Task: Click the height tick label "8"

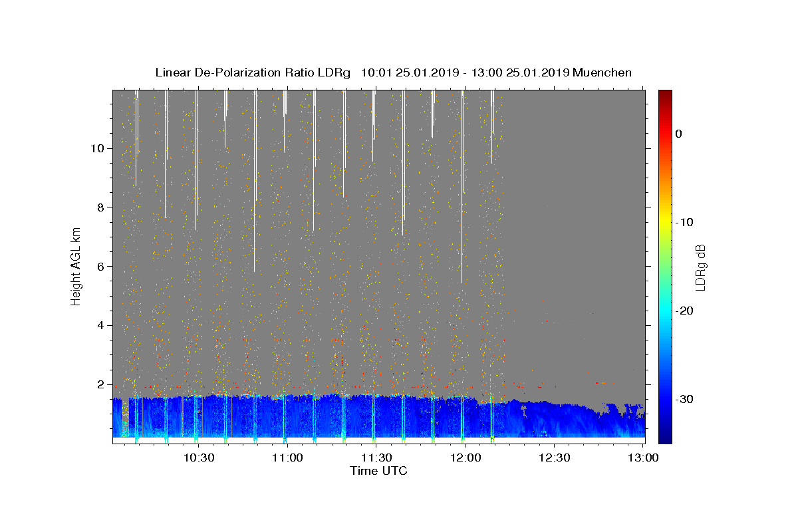Action: pyautogui.click(x=100, y=207)
